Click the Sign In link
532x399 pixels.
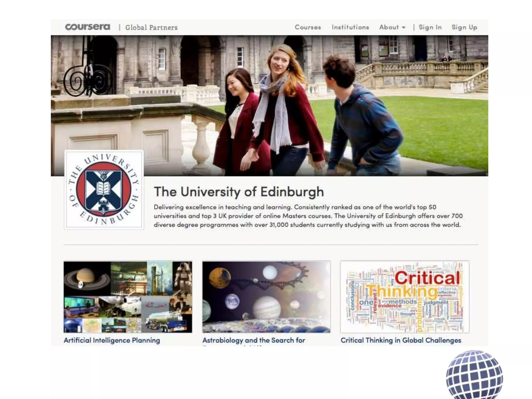click(430, 27)
